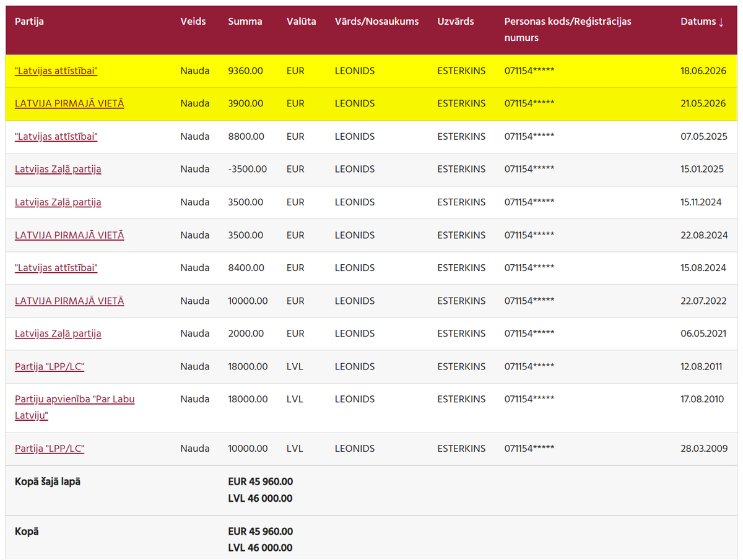Click the date 28.03.2009
This screenshot has height=560, width=743.
[x=704, y=449]
